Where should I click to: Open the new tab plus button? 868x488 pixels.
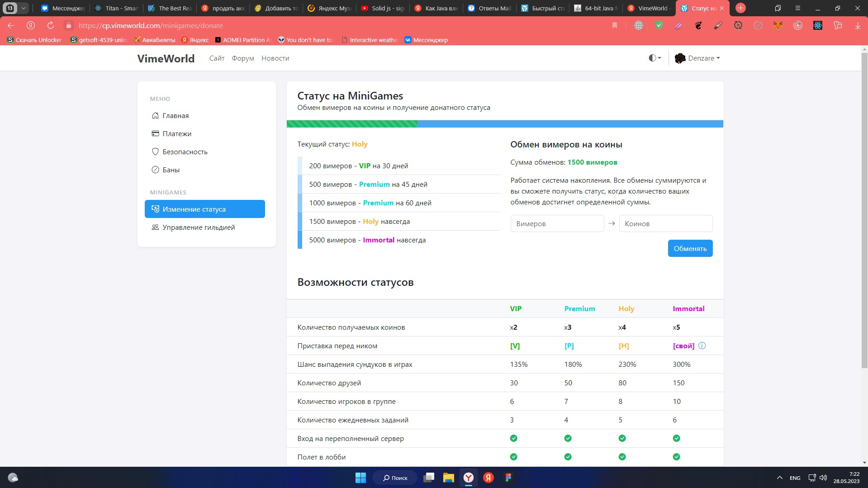tap(740, 8)
